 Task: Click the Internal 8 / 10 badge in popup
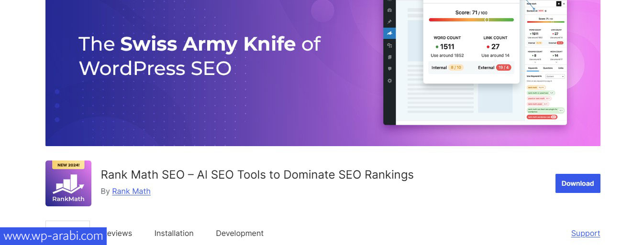pos(455,68)
